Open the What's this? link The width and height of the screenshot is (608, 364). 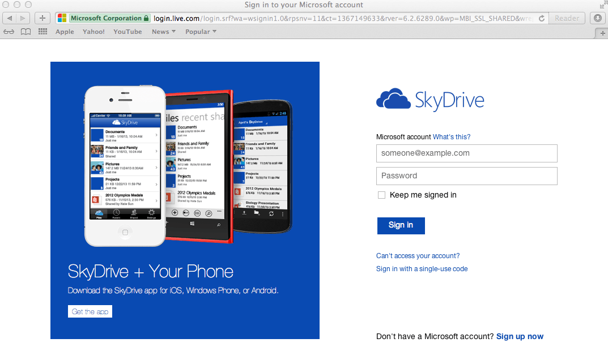[x=452, y=137]
